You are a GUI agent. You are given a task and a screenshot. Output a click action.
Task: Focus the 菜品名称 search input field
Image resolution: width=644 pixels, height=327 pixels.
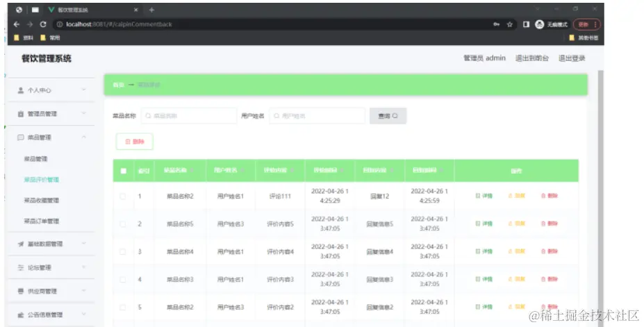pyautogui.click(x=189, y=116)
